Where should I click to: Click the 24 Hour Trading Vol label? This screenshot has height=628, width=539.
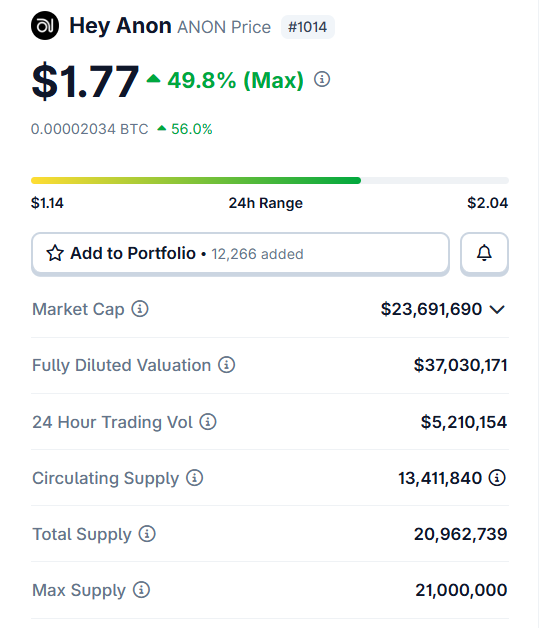pyautogui.click(x=113, y=422)
